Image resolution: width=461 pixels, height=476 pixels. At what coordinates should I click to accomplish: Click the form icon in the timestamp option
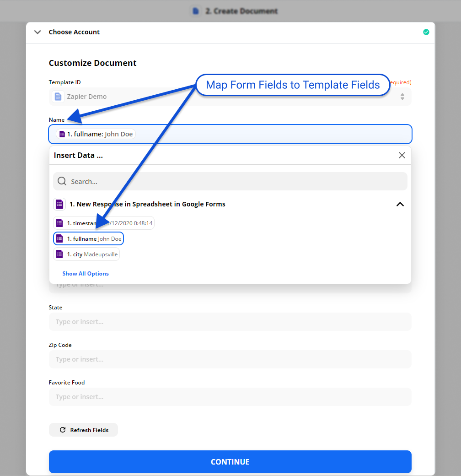point(59,223)
